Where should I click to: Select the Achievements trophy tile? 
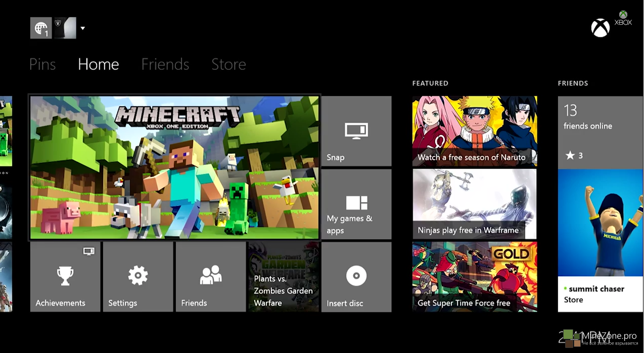click(65, 277)
